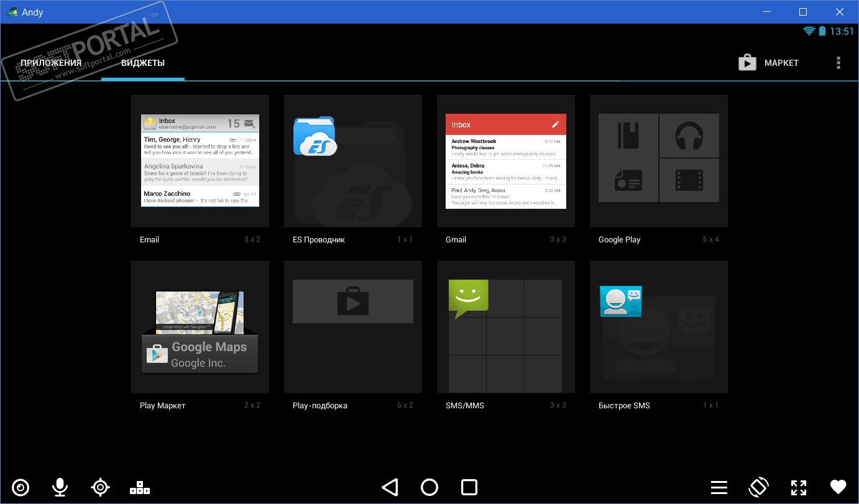859x504 pixels.
Task: Tap the Android Back triangle button
Action: [x=390, y=487]
